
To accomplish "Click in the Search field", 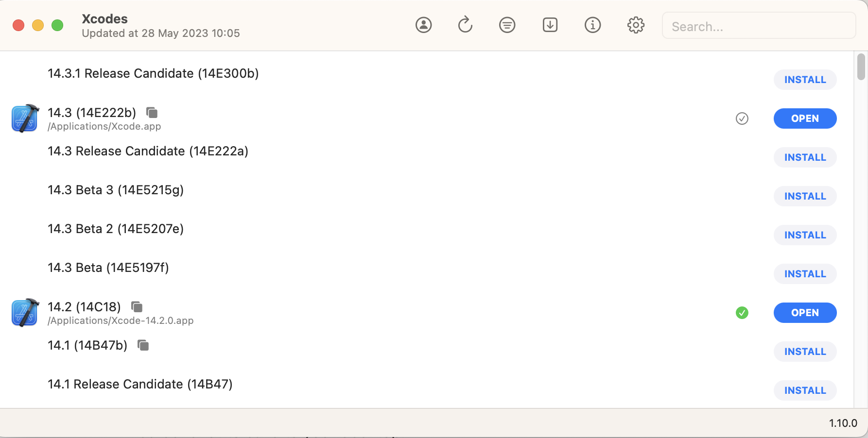I will 758,26.
